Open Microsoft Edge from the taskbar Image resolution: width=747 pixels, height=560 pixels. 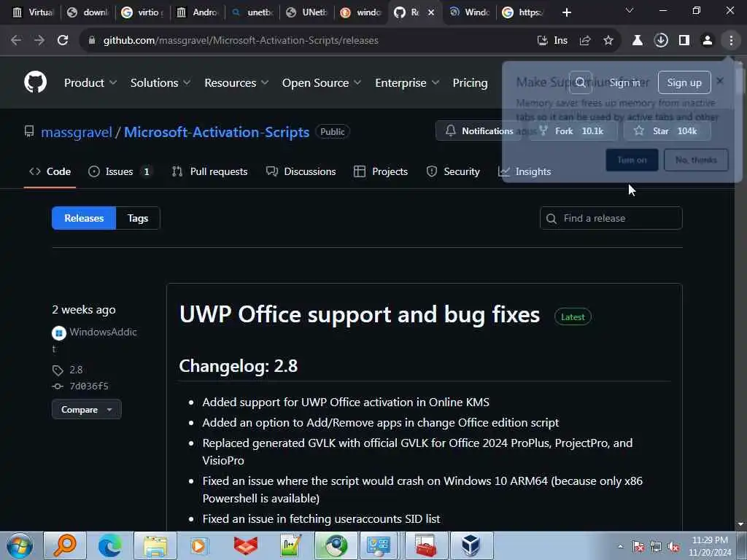pos(110,545)
